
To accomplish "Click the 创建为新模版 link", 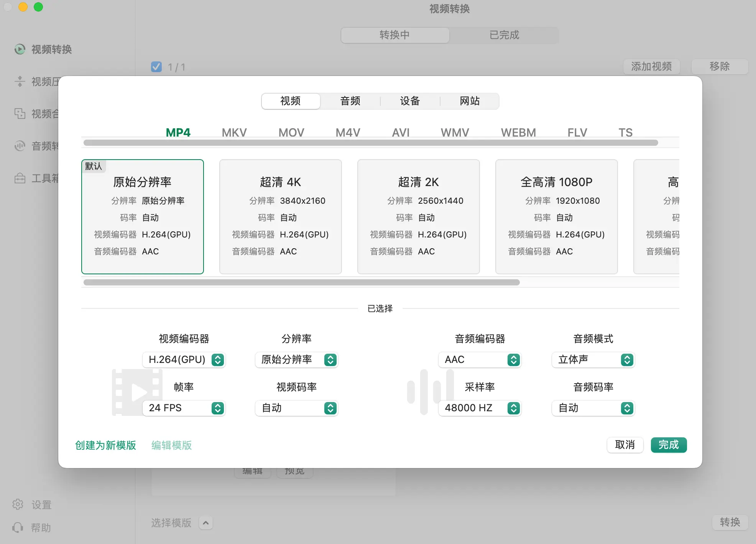I will point(106,445).
